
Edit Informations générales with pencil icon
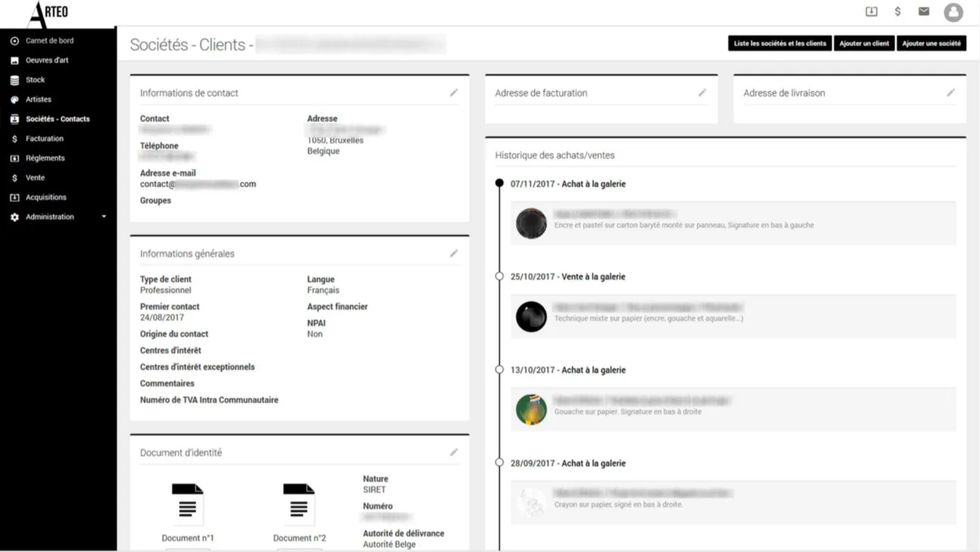click(x=454, y=253)
